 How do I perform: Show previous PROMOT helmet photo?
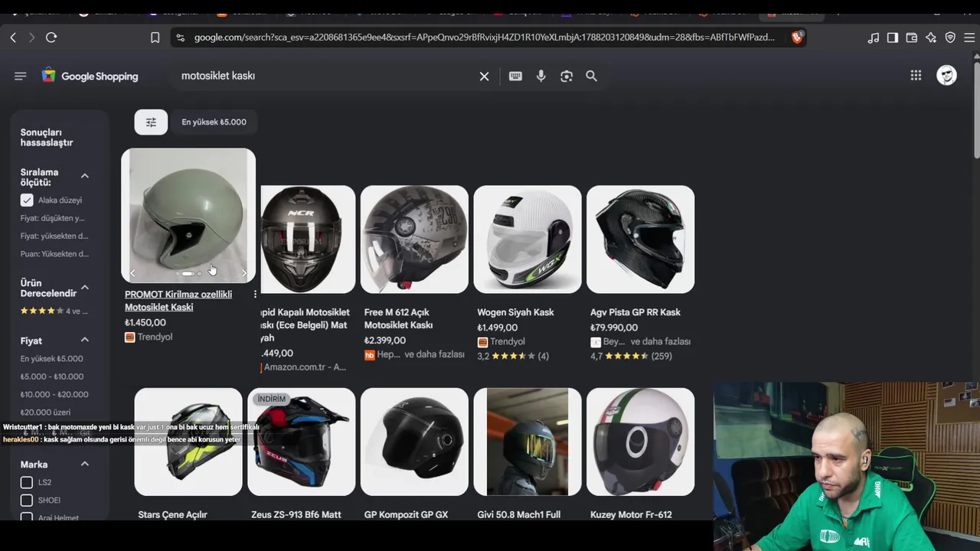coord(132,273)
